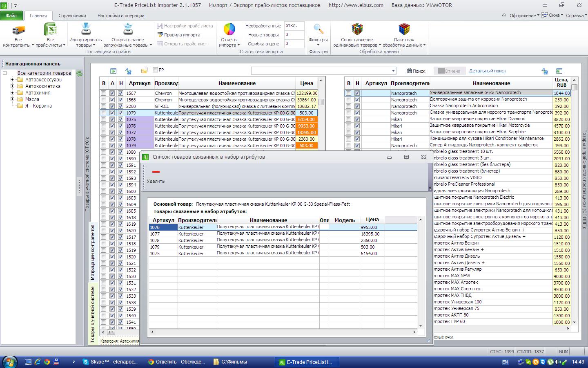The height and width of the screenshot is (368, 588).
Task: Toggle В checkbox for Долговечная защита от коррозии
Action: click(348, 100)
